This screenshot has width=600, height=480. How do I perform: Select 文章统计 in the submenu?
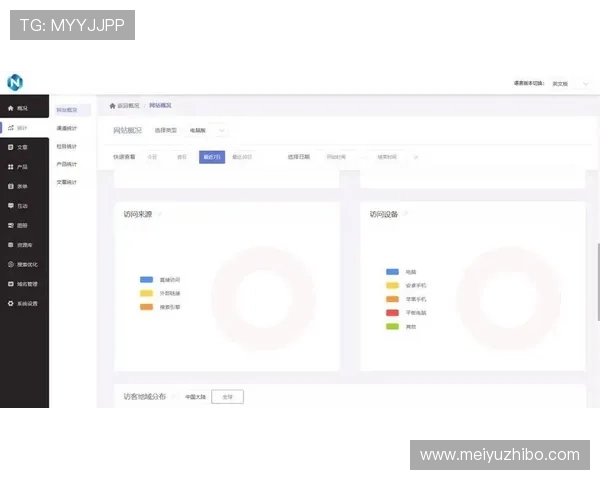point(67,182)
